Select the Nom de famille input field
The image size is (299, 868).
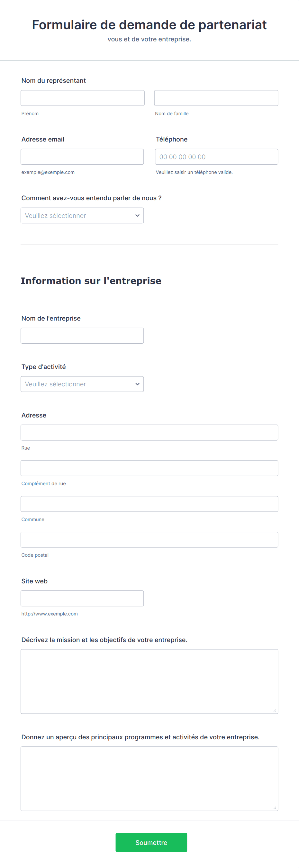(x=216, y=98)
